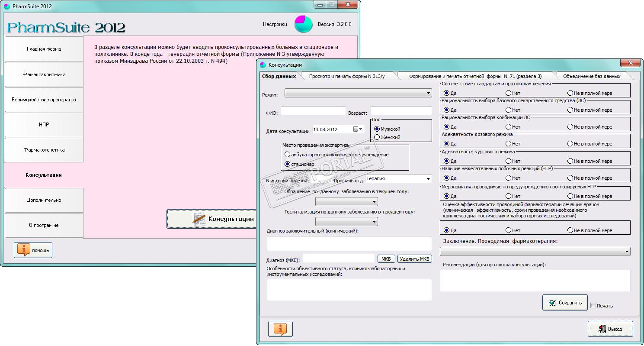Select Да for Адекватность курсового режима
Screen dimensions: 644x346
coord(447,161)
